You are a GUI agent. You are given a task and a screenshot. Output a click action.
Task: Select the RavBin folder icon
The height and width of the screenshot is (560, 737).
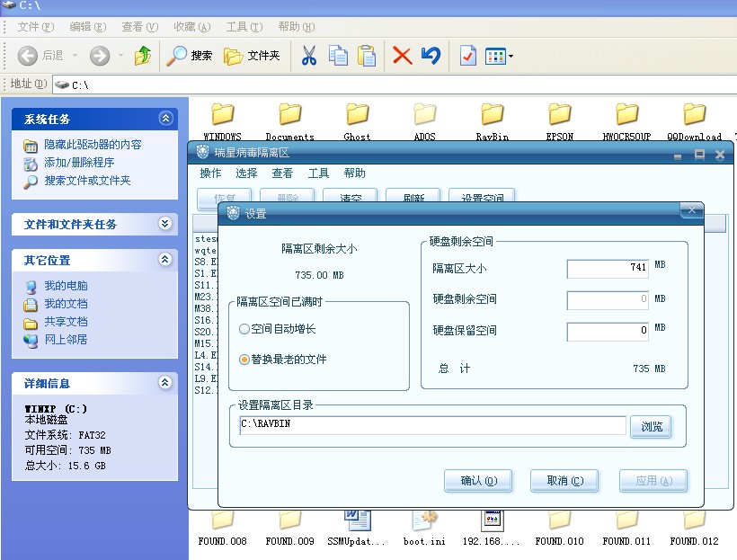click(x=493, y=114)
